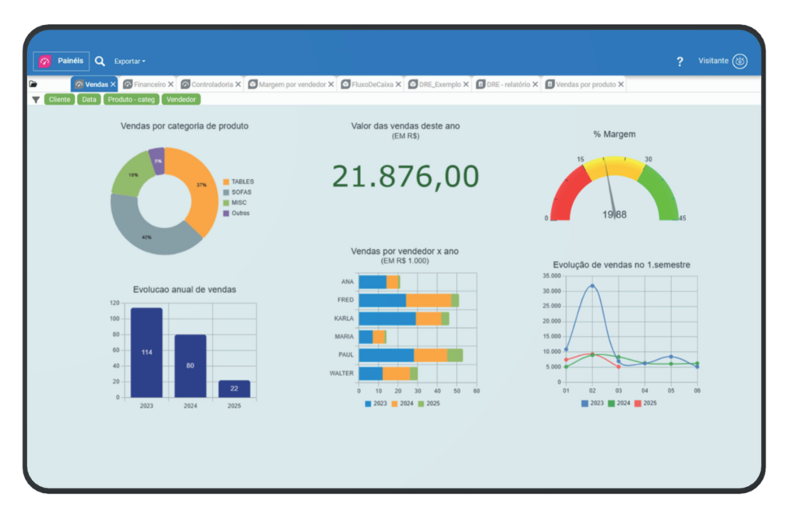Open the folder icon beside tabs

34,84
